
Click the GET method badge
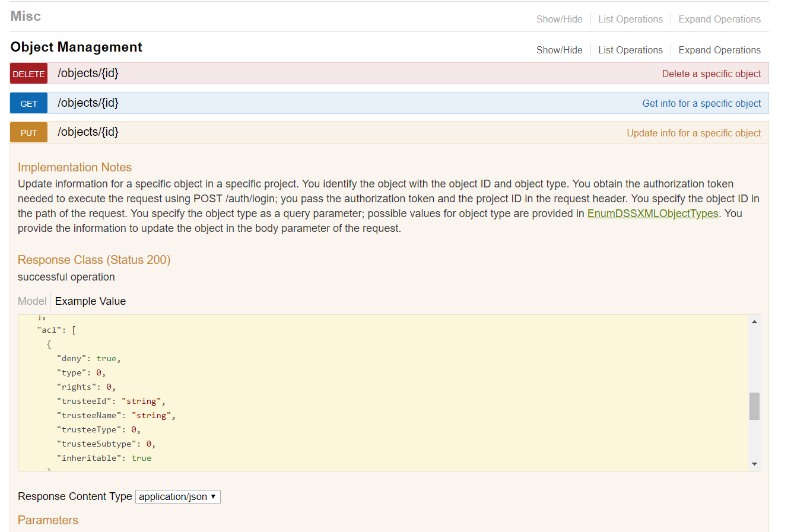tap(28, 103)
